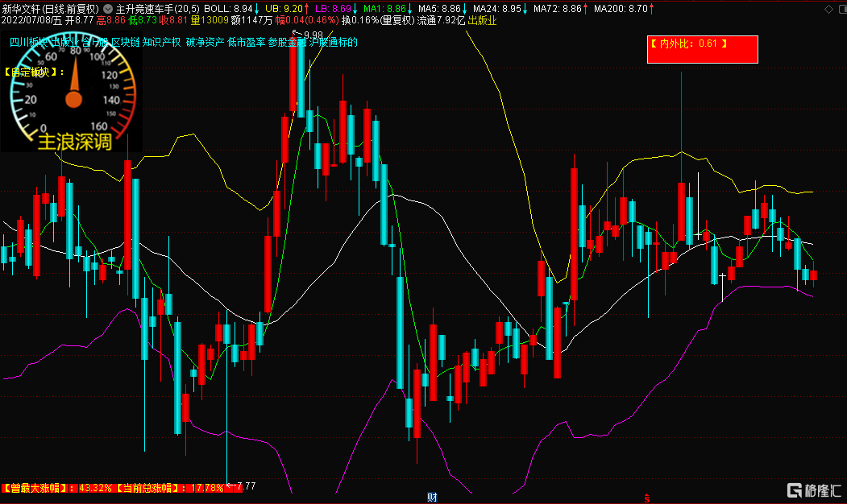Image resolution: width=847 pixels, height=504 pixels.
Task: Open the 四川板块 sector tag
Action: tap(29, 42)
